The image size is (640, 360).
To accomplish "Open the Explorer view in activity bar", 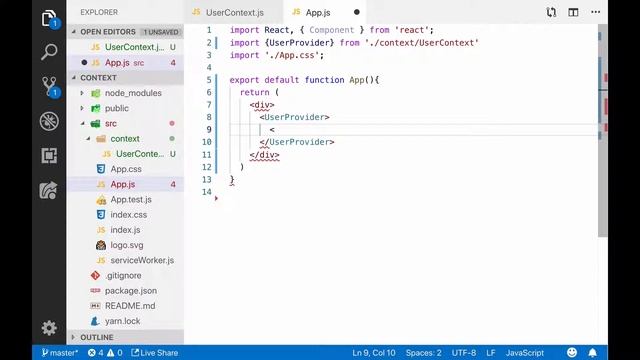I will tap(49, 19).
